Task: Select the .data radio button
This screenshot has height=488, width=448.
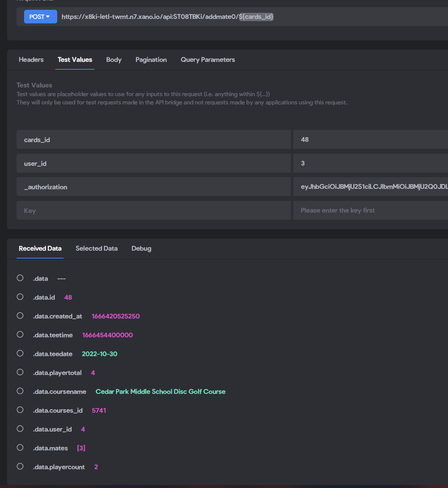Action: 20,278
